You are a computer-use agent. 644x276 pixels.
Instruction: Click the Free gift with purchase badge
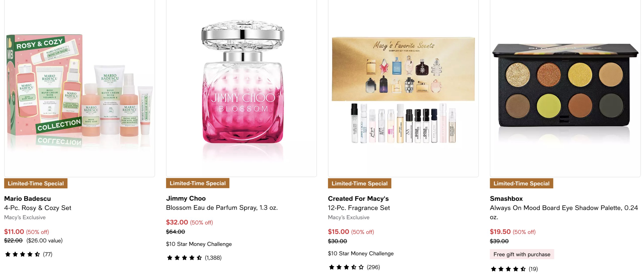521,254
